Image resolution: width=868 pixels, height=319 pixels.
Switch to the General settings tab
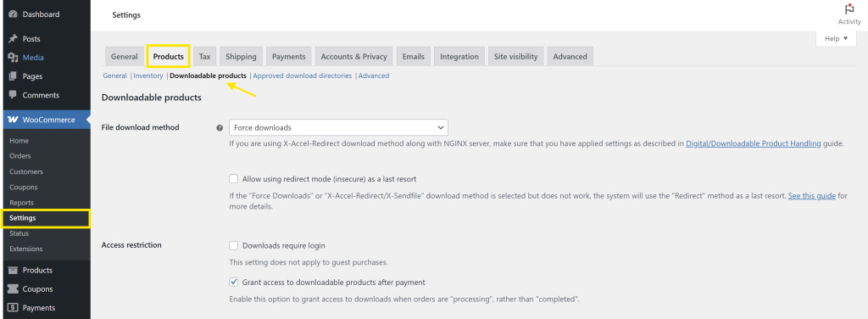(124, 57)
